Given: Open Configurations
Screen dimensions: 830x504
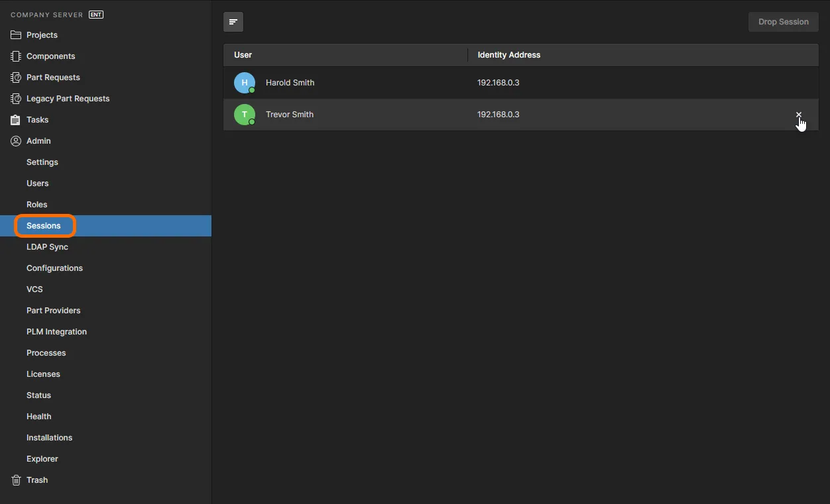Looking at the screenshot, I should pos(54,268).
